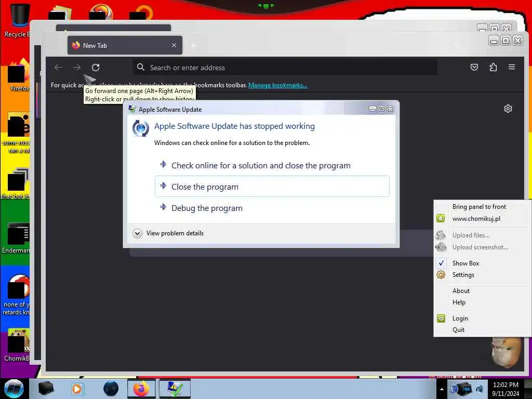Open the Pocket save icon in Firefox
Screen dimensions: 532x399
click(x=474, y=67)
